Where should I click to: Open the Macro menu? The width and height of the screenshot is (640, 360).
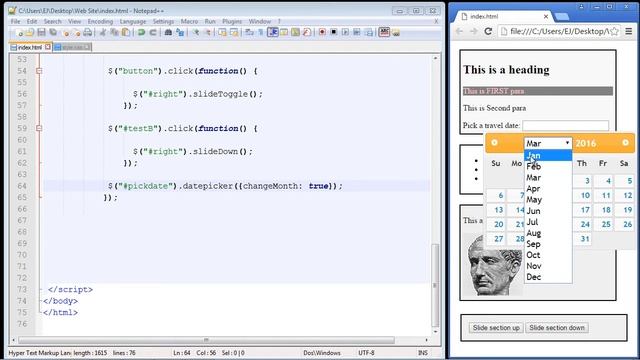click(x=189, y=21)
